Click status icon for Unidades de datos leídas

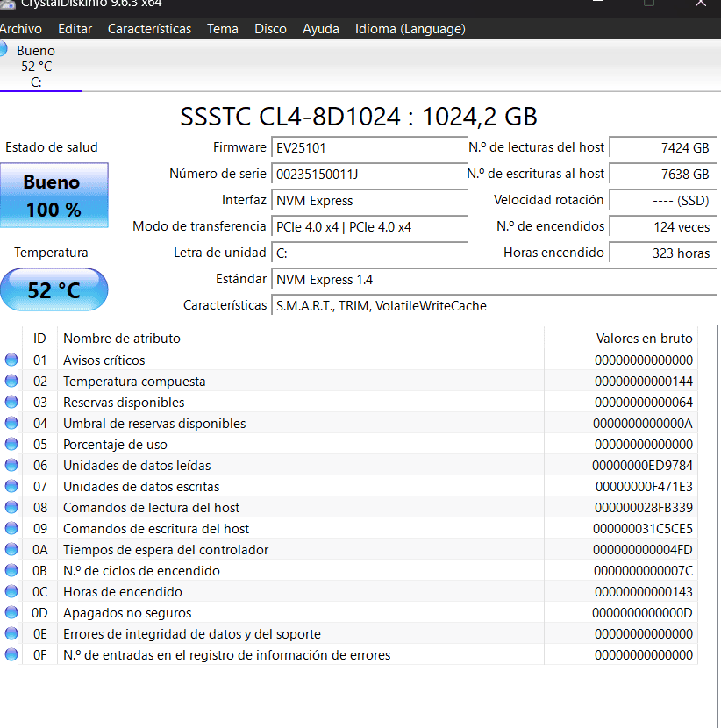coord(11,465)
